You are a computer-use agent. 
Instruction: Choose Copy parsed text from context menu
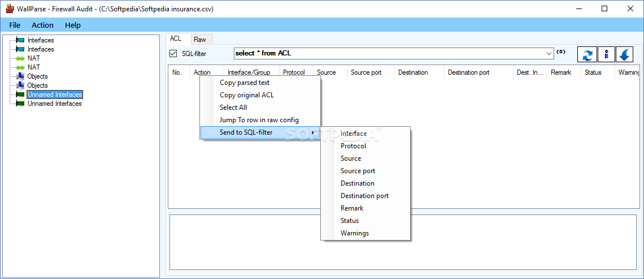(x=260, y=83)
